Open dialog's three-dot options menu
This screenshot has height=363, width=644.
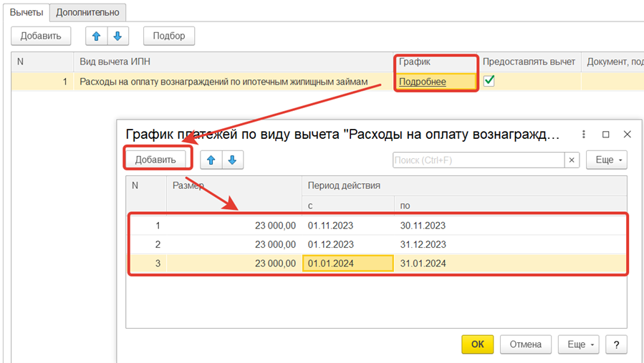585,134
